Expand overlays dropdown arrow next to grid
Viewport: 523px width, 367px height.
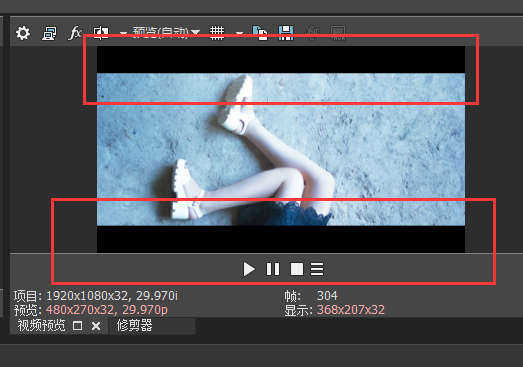[x=239, y=33]
